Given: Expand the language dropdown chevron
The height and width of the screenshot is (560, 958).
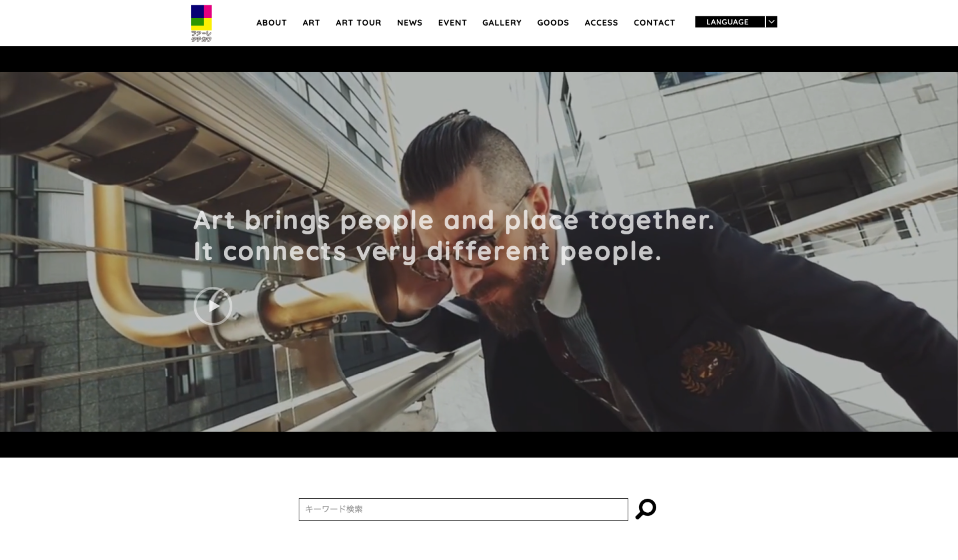Looking at the screenshot, I should point(771,22).
